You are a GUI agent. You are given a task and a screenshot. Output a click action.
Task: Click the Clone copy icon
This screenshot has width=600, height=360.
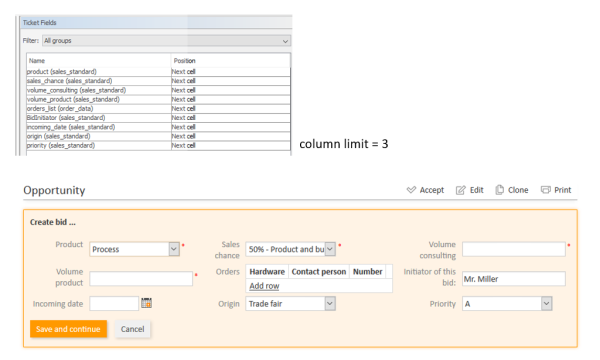point(499,190)
